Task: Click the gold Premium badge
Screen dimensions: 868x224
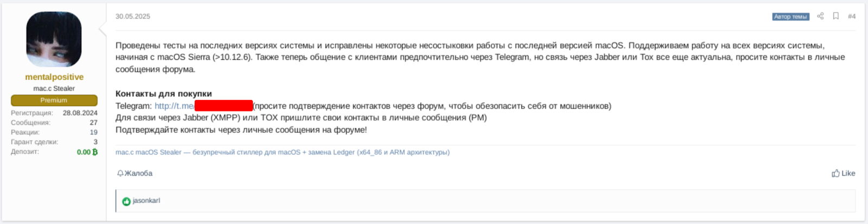Action: 54,100
